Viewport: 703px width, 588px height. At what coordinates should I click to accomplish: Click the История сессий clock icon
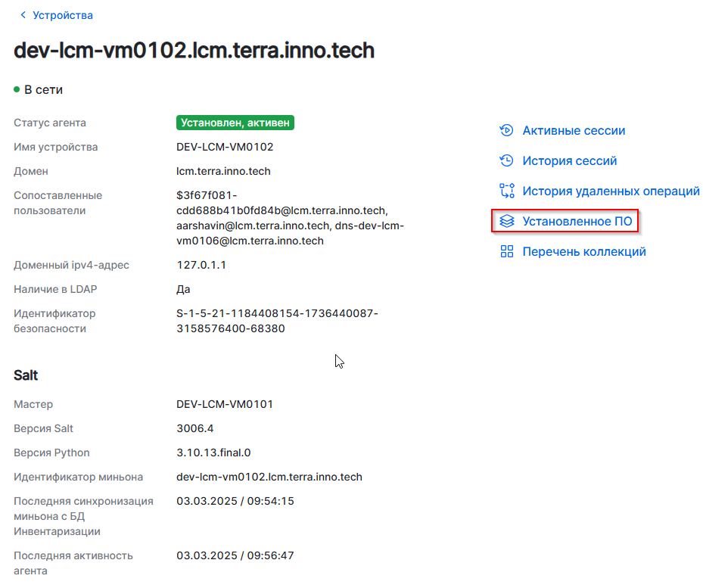pyautogui.click(x=507, y=160)
